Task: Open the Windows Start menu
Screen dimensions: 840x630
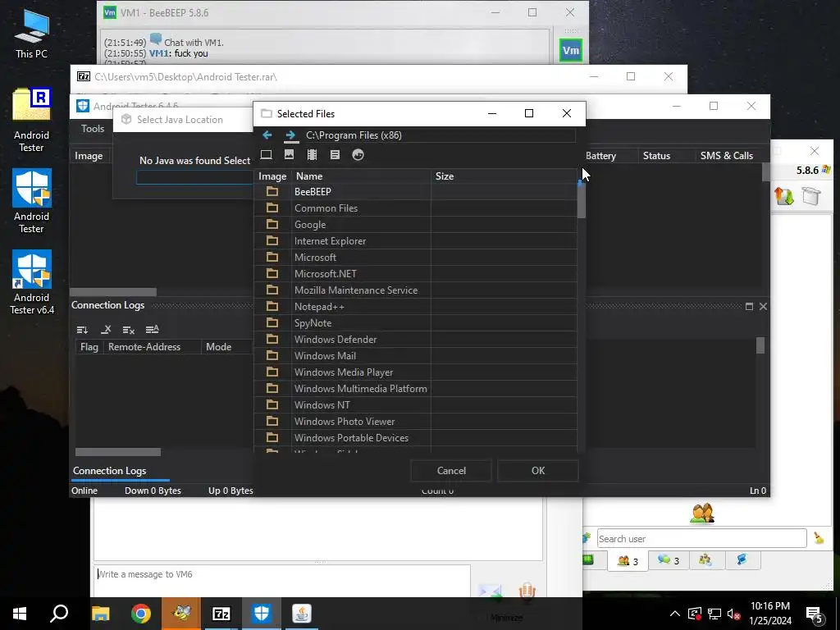Action: 20,614
